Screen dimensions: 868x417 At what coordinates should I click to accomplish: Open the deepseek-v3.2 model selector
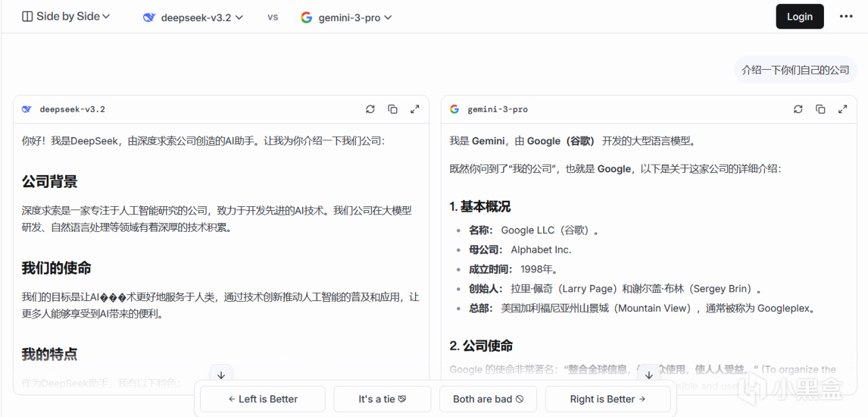point(193,18)
